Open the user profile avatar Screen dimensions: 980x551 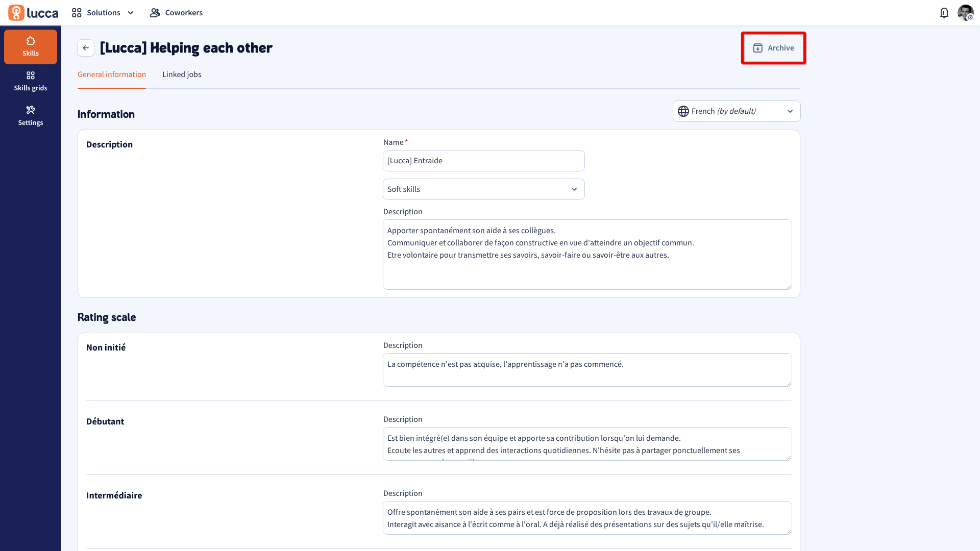pyautogui.click(x=965, y=13)
